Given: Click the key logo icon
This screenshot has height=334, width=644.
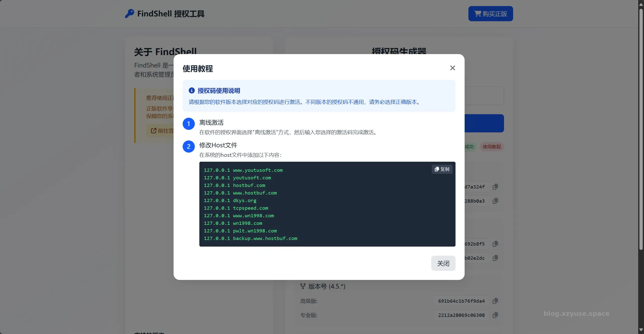Looking at the screenshot, I should 130,14.
